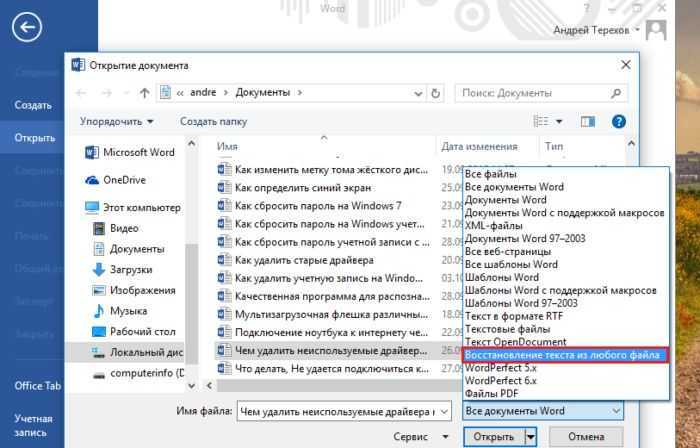The height and width of the screenshot is (448, 700).
Task: Choose Документы Word 97–2003 type
Action: pyautogui.click(x=525, y=238)
